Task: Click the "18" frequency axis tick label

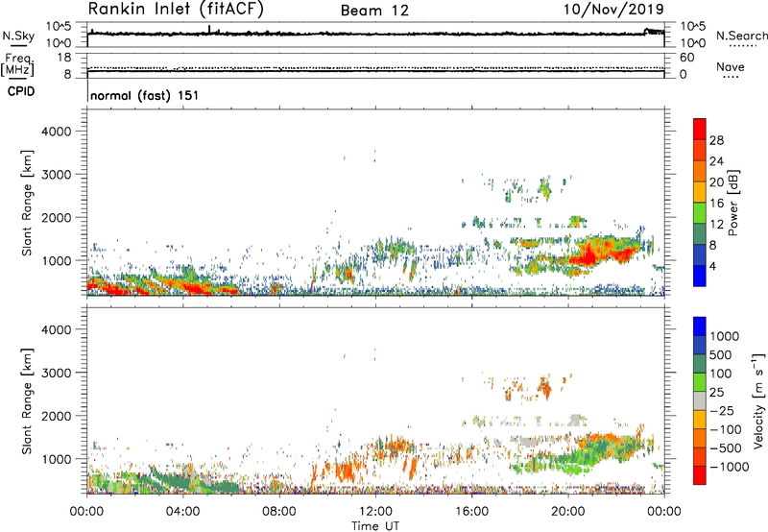Action: [64, 58]
